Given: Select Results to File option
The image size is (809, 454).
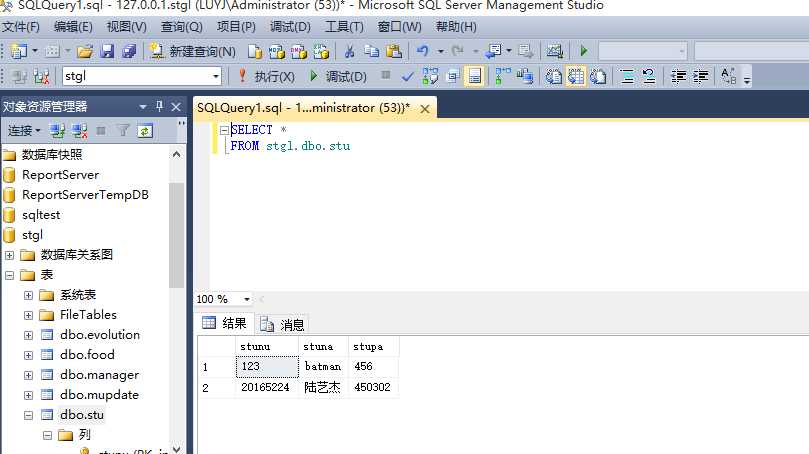Looking at the screenshot, I should click(x=598, y=76).
